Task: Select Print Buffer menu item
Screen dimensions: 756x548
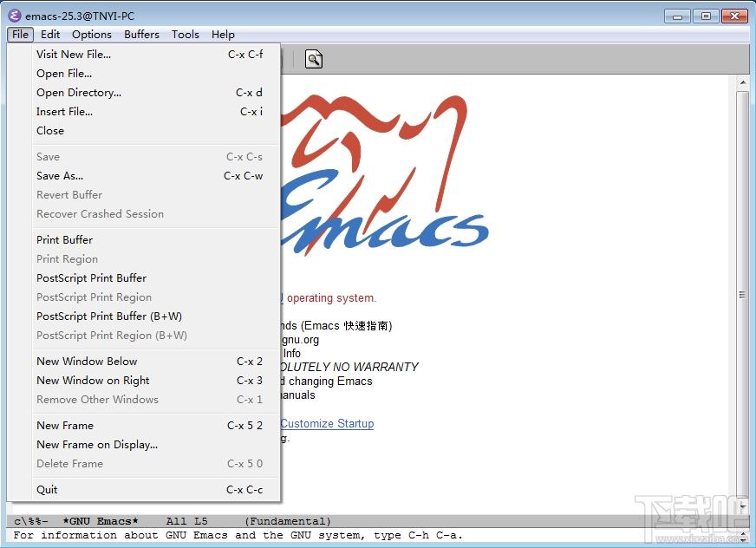Action: point(156,239)
